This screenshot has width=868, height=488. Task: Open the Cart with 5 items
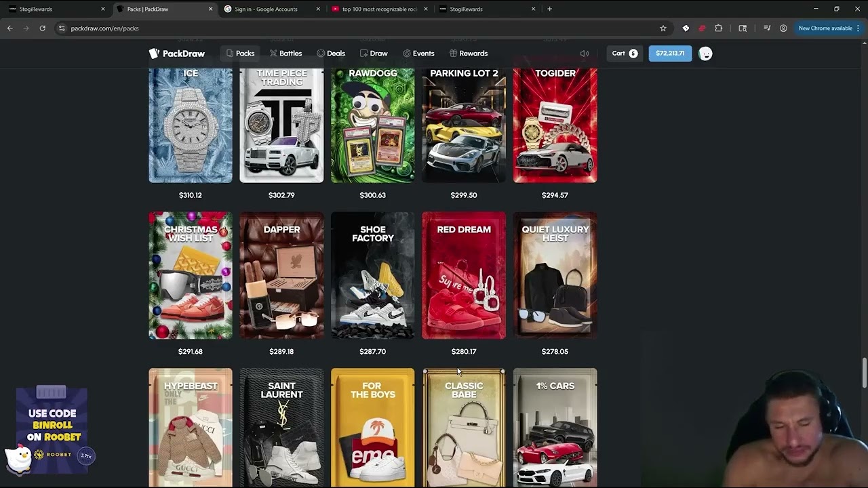click(625, 54)
